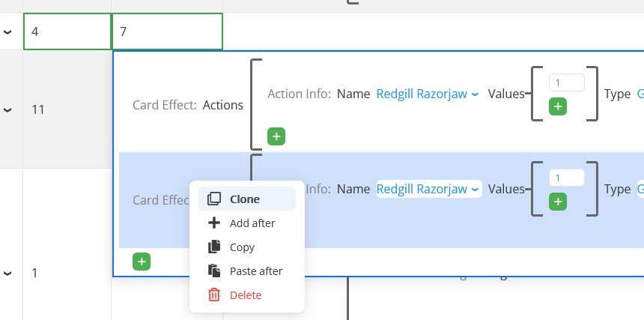
Task: Add value with green plus in highlighted row
Action: tap(557, 202)
